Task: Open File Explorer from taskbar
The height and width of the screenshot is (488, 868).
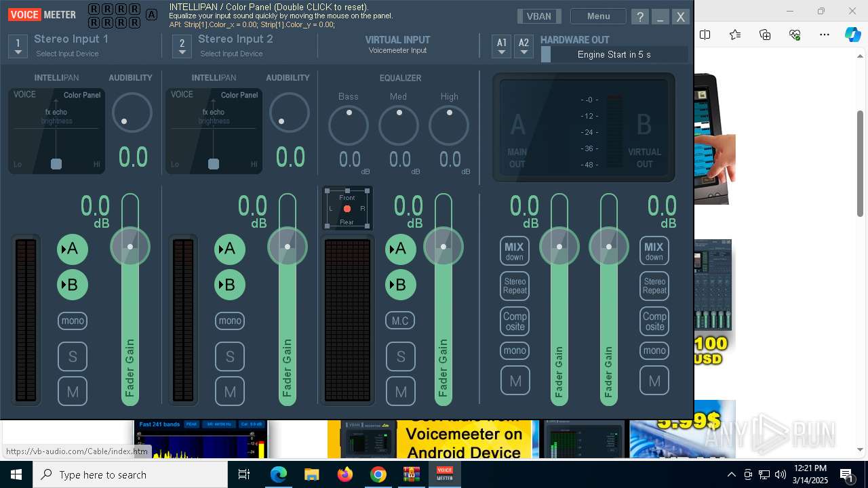Action: [x=312, y=474]
